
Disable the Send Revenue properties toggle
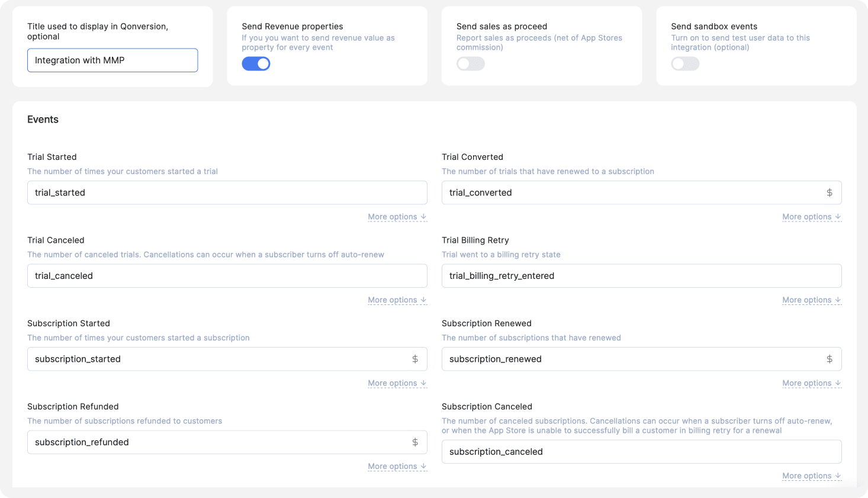coord(256,63)
